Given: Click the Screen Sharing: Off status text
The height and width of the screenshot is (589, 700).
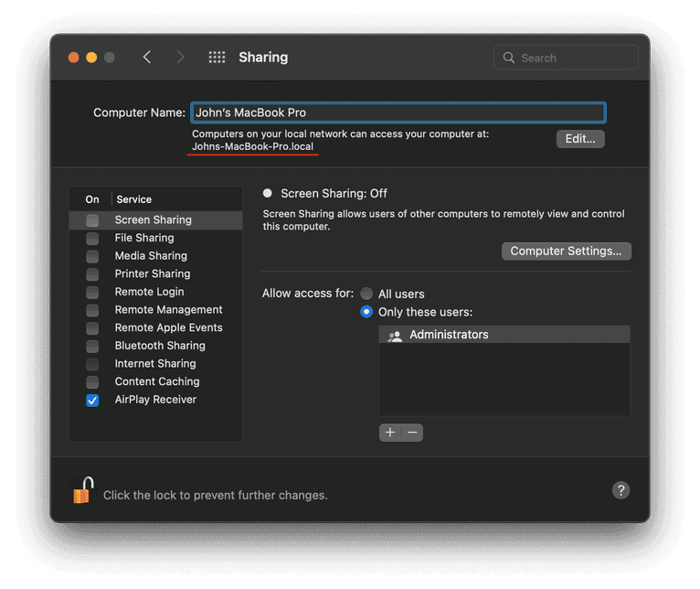Looking at the screenshot, I should coord(334,194).
